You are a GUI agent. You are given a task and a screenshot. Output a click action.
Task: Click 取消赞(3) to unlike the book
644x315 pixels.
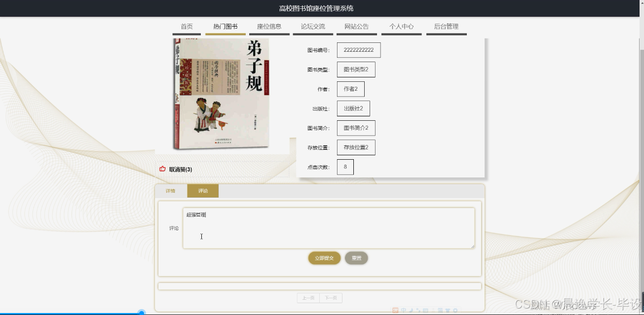(x=181, y=170)
